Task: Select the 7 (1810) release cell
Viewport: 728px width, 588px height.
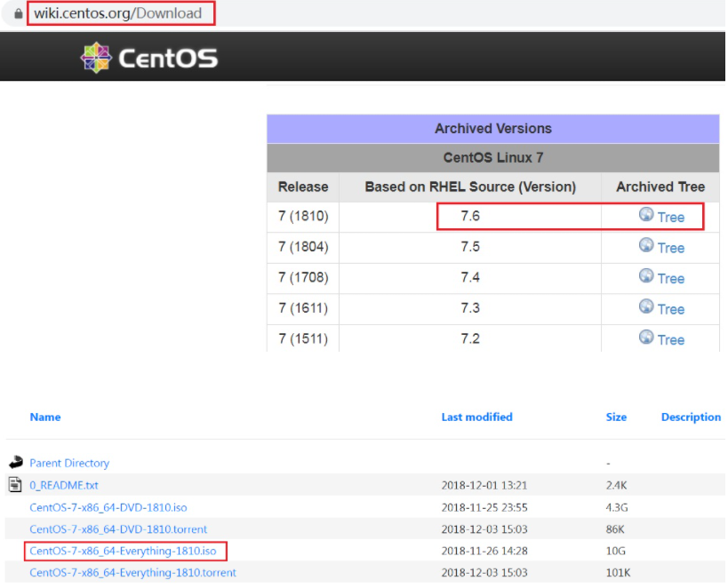Action: [x=303, y=216]
